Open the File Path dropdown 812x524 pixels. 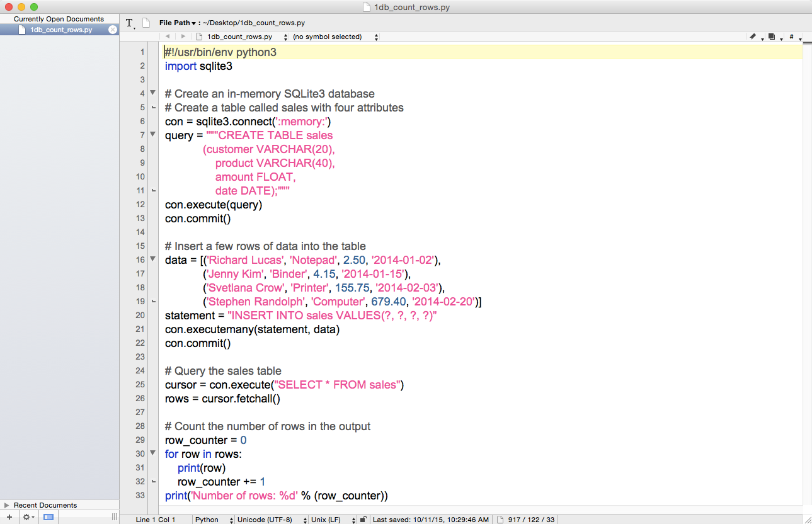tap(180, 23)
